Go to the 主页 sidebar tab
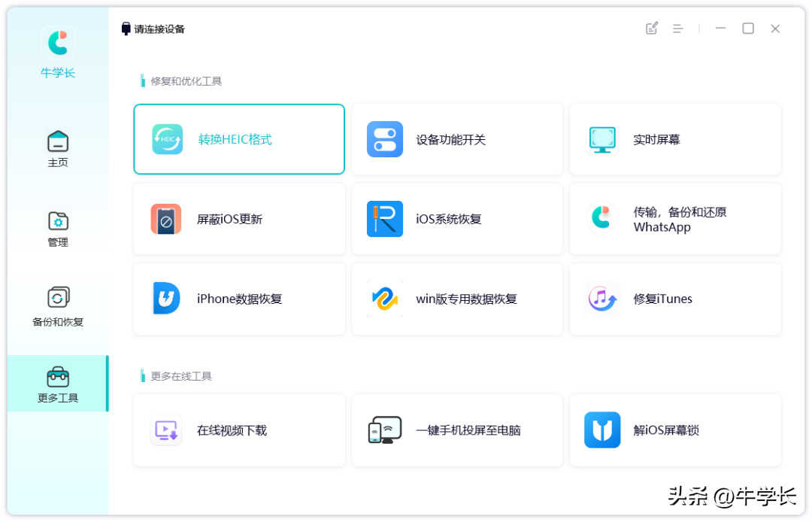Screen dimensions: 812x522 point(58,149)
